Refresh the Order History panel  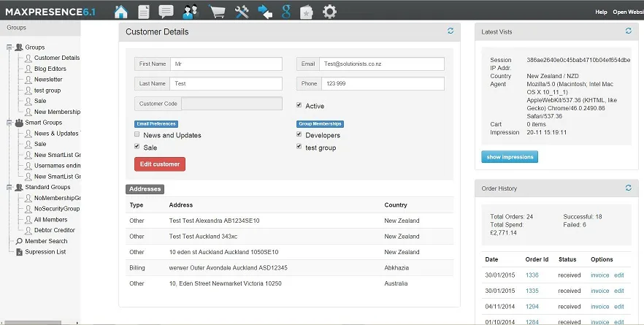(x=629, y=188)
